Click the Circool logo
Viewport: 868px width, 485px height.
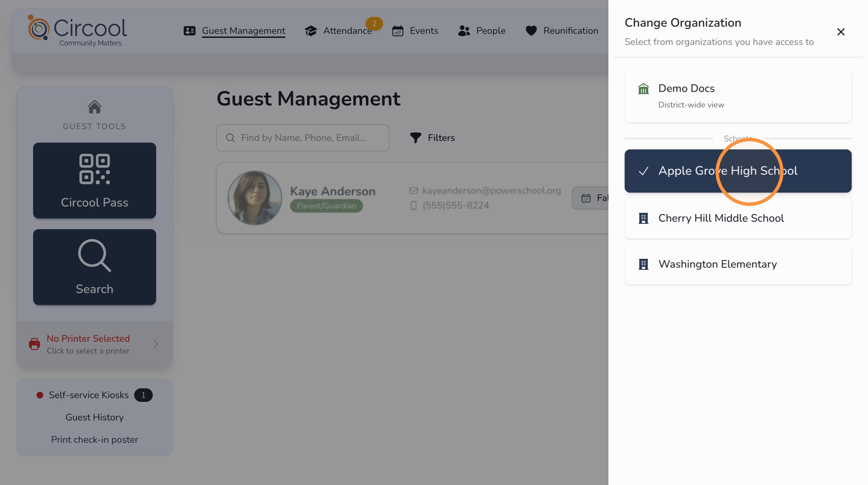coord(77,31)
